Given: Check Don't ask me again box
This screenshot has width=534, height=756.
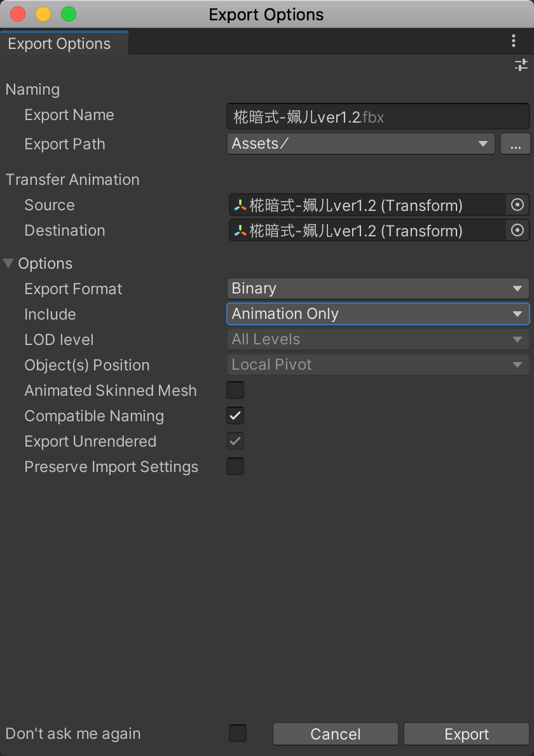Looking at the screenshot, I should pyautogui.click(x=237, y=733).
